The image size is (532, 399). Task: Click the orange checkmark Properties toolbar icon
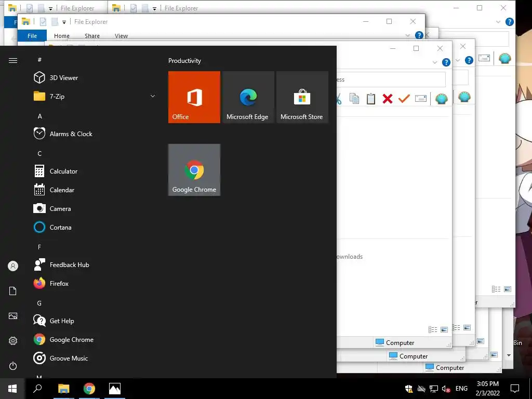pos(404,98)
